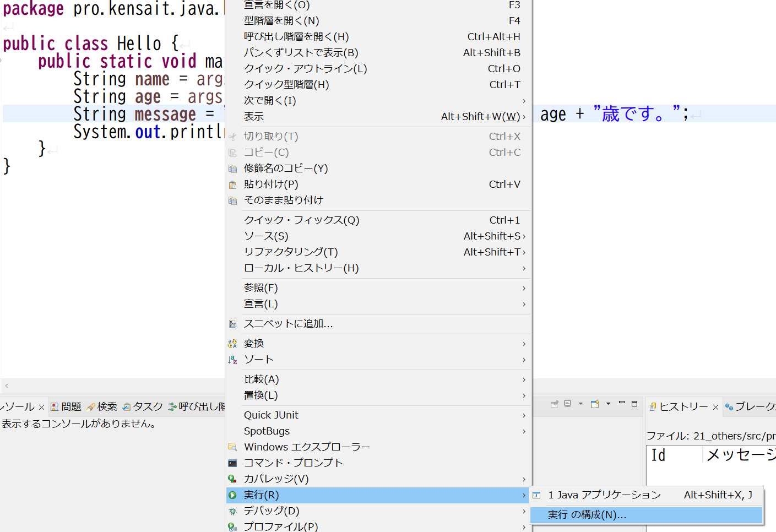
Task: Click the スニペットに追加 icon
Action: (233, 324)
